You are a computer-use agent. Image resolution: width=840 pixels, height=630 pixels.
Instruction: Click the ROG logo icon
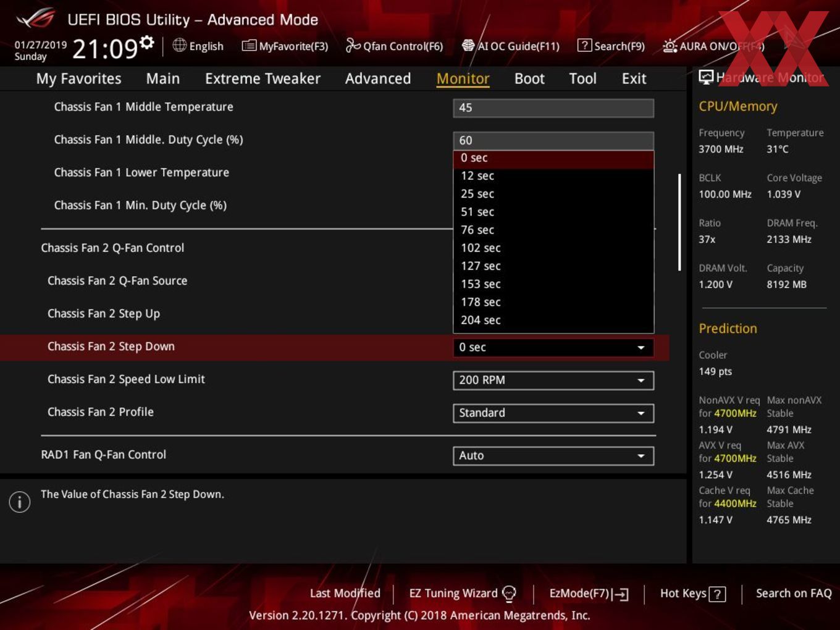tap(36, 19)
